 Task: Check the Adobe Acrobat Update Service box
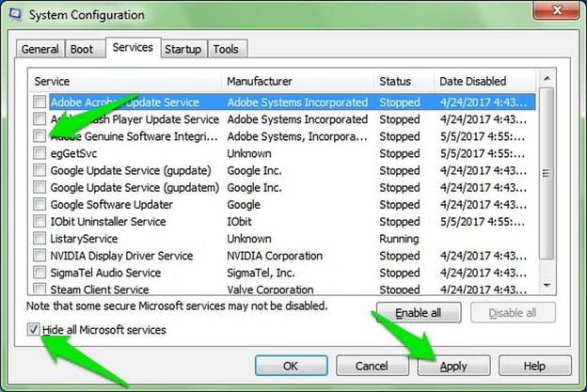pyautogui.click(x=40, y=102)
